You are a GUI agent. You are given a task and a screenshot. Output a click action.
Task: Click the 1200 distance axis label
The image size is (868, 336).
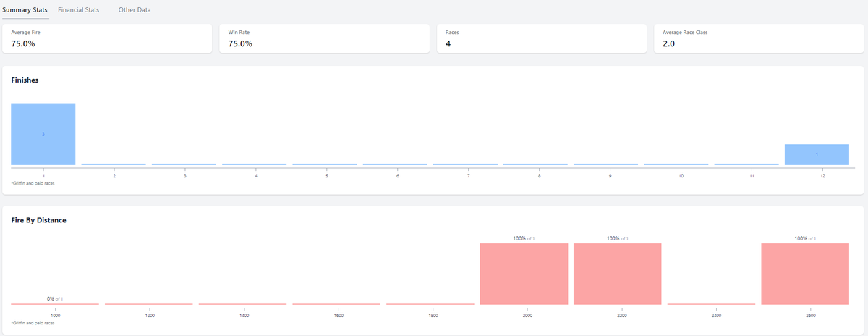click(150, 316)
